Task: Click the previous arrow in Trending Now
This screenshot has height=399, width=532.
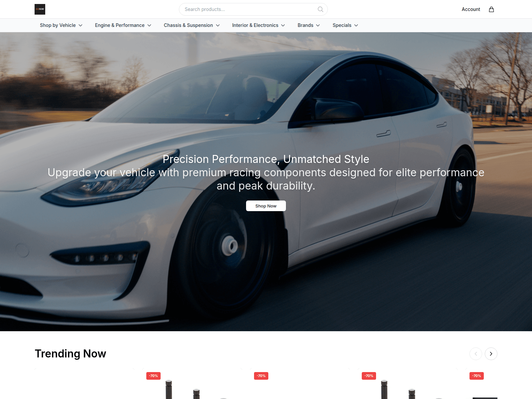Action: tap(476, 354)
